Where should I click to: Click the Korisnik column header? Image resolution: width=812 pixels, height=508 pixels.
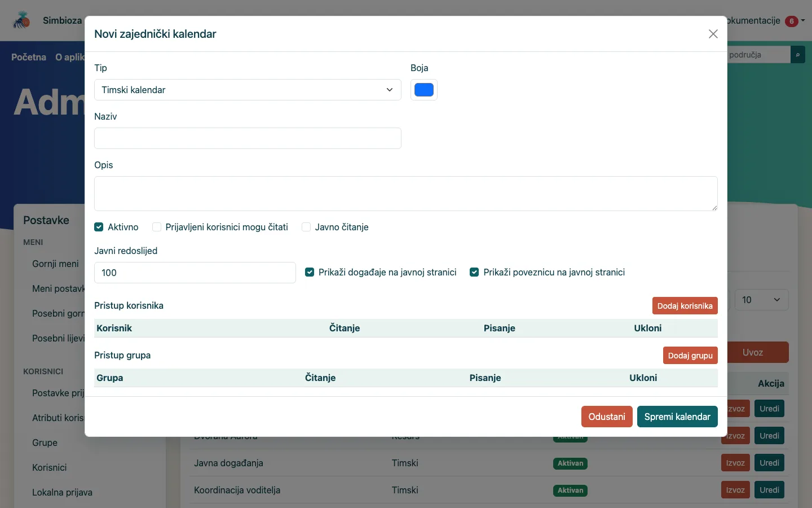(114, 328)
